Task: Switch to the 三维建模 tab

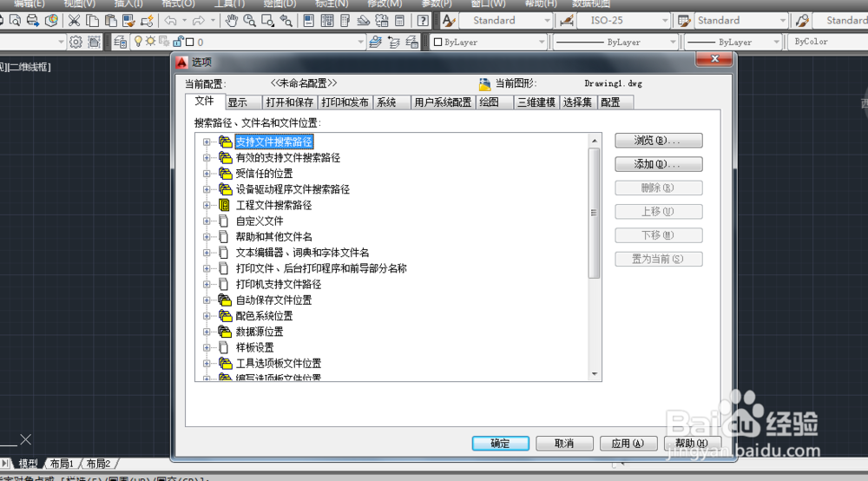Action: tap(536, 102)
